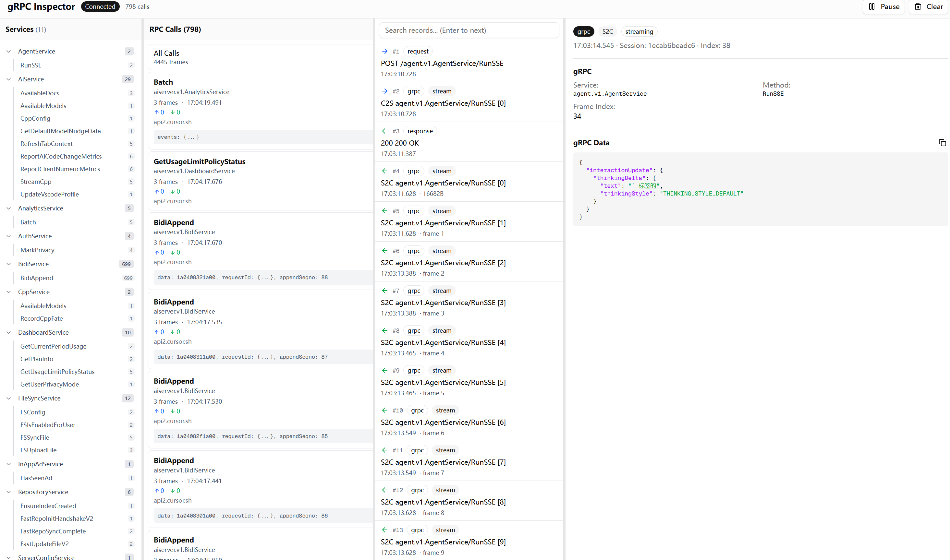The image size is (950, 560).
Task: Click the Pause button with pause icon
Action: tap(884, 6)
